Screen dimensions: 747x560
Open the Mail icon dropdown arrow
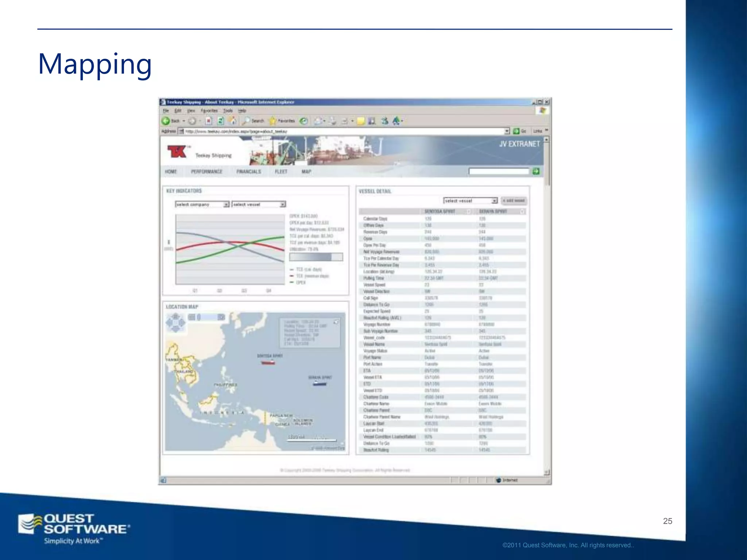tap(324, 121)
